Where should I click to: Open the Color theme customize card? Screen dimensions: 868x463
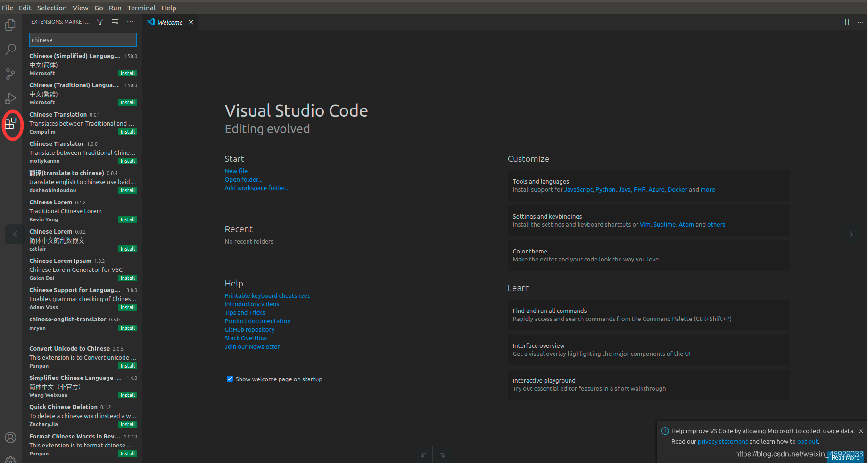pos(649,255)
